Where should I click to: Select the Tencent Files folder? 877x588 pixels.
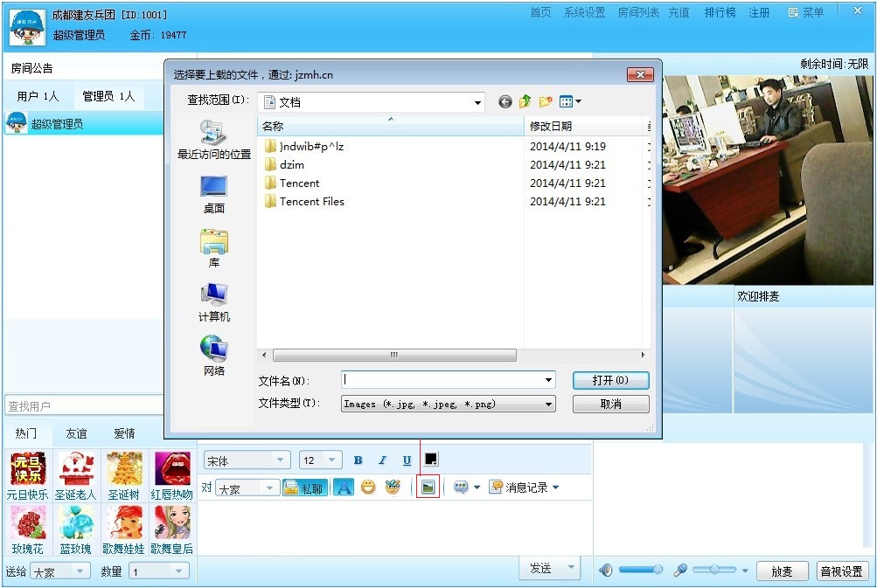coord(311,202)
